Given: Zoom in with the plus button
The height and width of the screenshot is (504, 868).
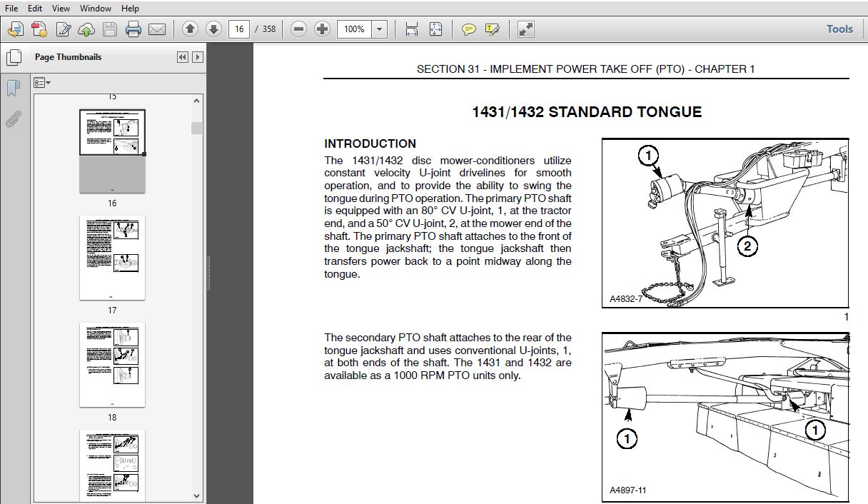Looking at the screenshot, I should [323, 29].
